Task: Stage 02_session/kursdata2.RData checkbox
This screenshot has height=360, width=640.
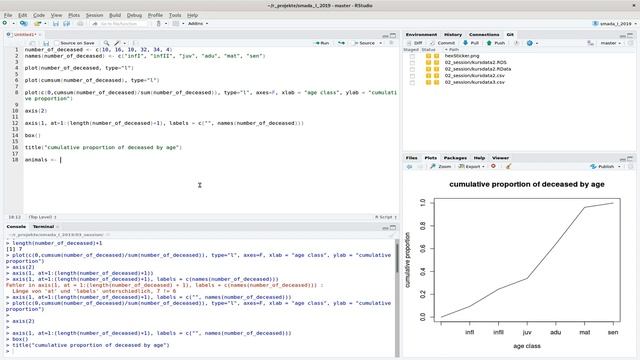Action: coord(412,69)
